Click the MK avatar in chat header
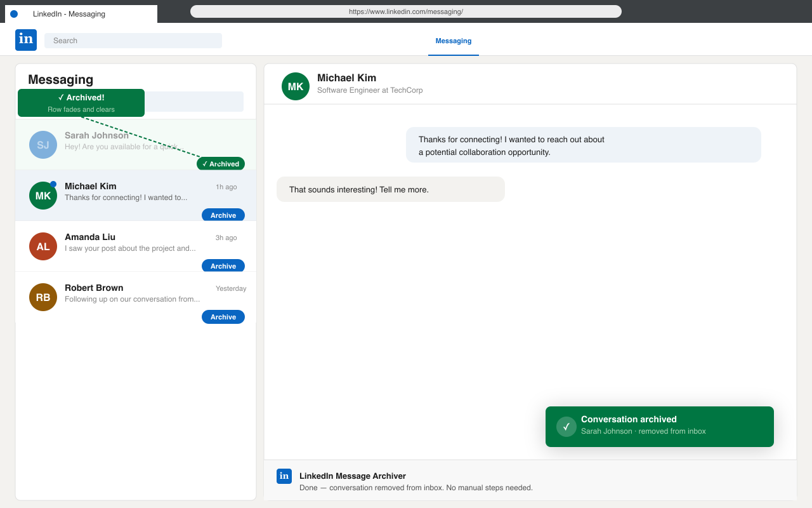Screen dimensions: 812x508 [x=296, y=86]
